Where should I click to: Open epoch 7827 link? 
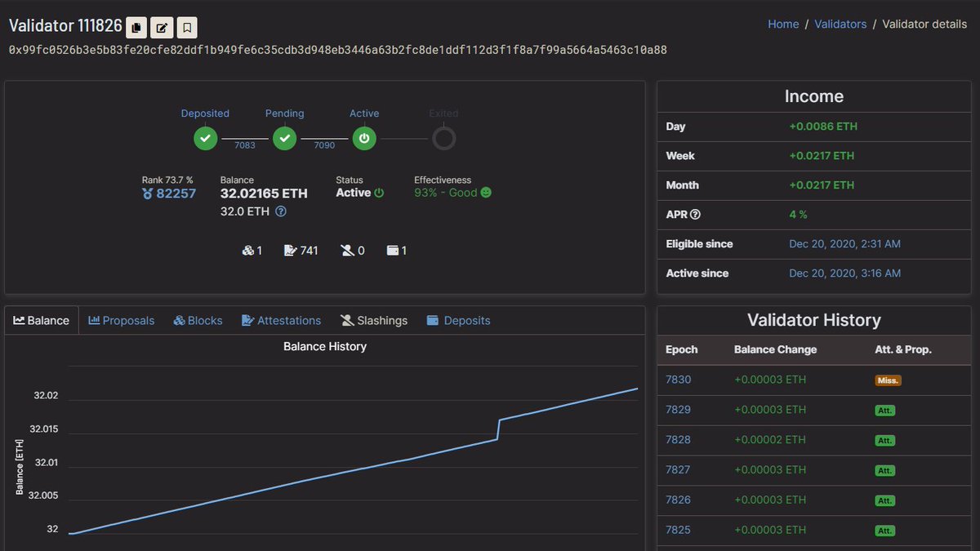pos(678,470)
